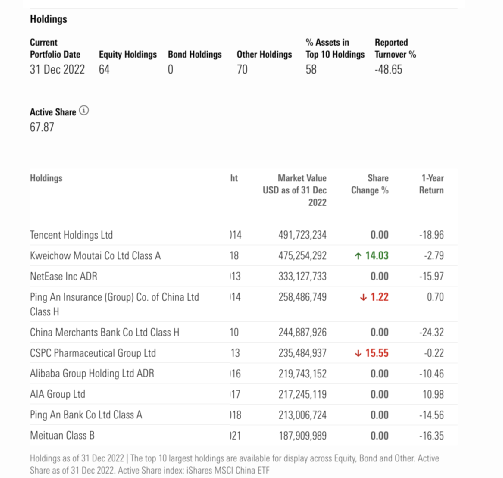Select the Market Value USD column header

[x=295, y=190]
